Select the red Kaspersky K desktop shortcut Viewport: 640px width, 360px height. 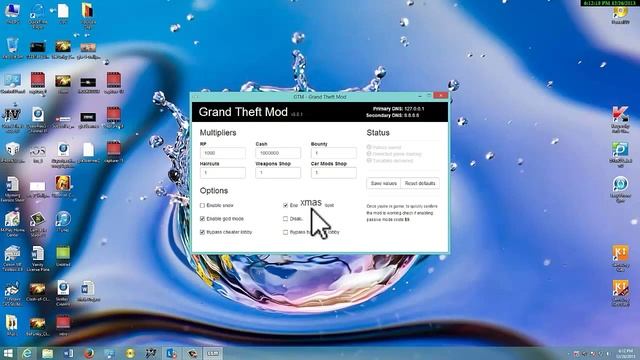[x=620, y=120]
